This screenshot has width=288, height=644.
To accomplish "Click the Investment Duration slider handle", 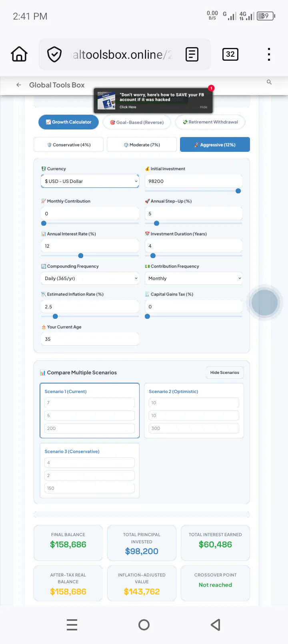I will pos(153,256).
